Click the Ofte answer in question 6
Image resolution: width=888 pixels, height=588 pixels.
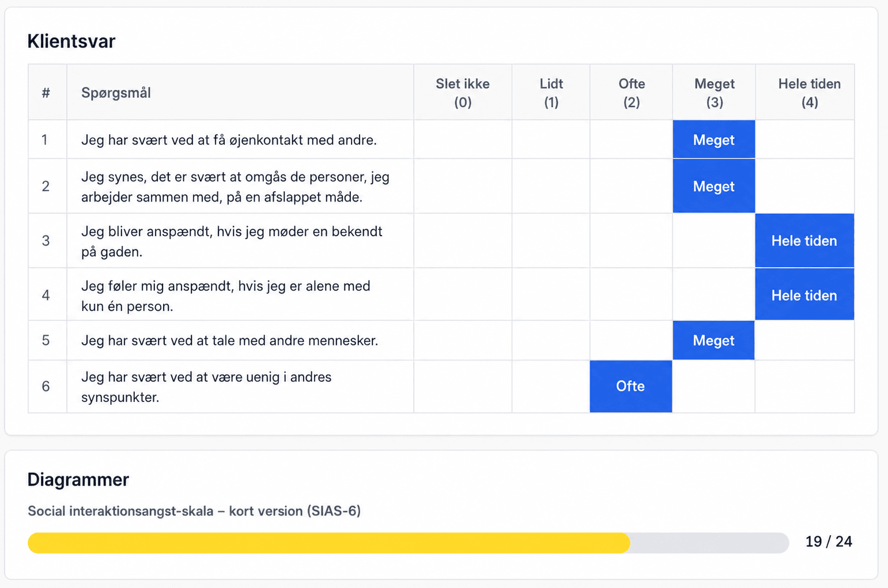(630, 386)
